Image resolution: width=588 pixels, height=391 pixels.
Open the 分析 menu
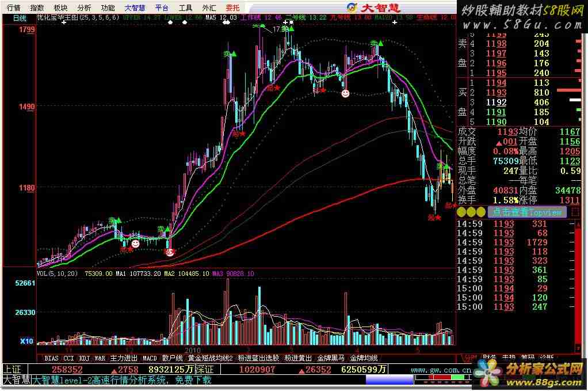point(84,7)
